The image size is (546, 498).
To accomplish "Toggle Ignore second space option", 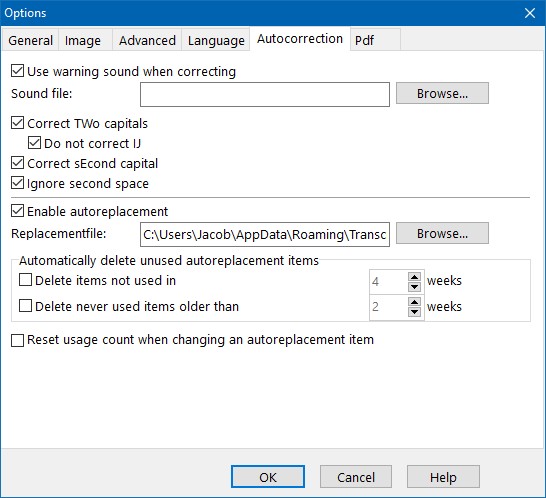I will pos(17,183).
